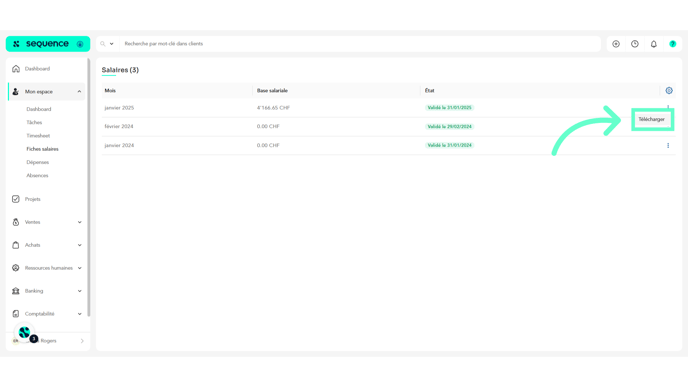Select Fiches salaires in sidebar
688x387 pixels.
click(42, 149)
